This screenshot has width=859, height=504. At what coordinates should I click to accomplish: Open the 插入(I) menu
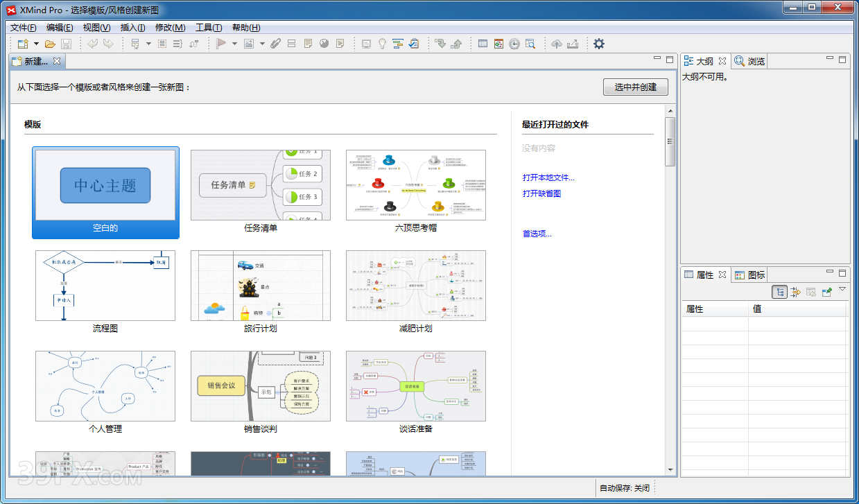tap(132, 28)
